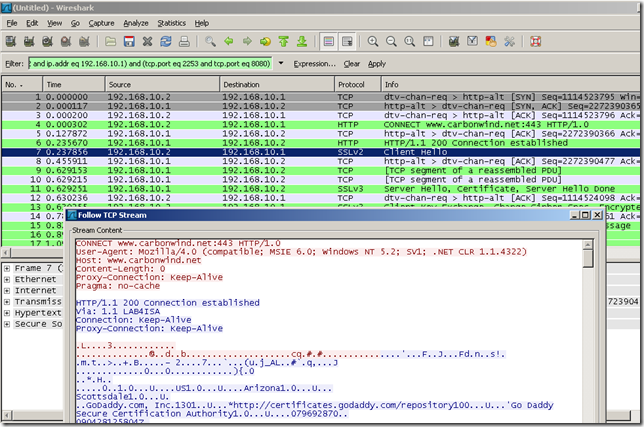Restart the running capture icon
The image size is (644, 427).
pos(84,41)
